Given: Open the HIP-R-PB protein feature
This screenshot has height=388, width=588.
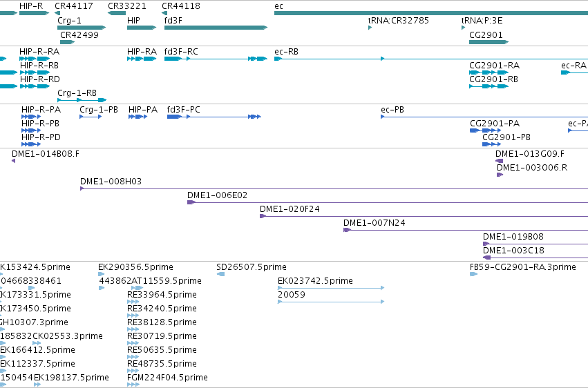Looking at the screenshot, I should 31,130.
